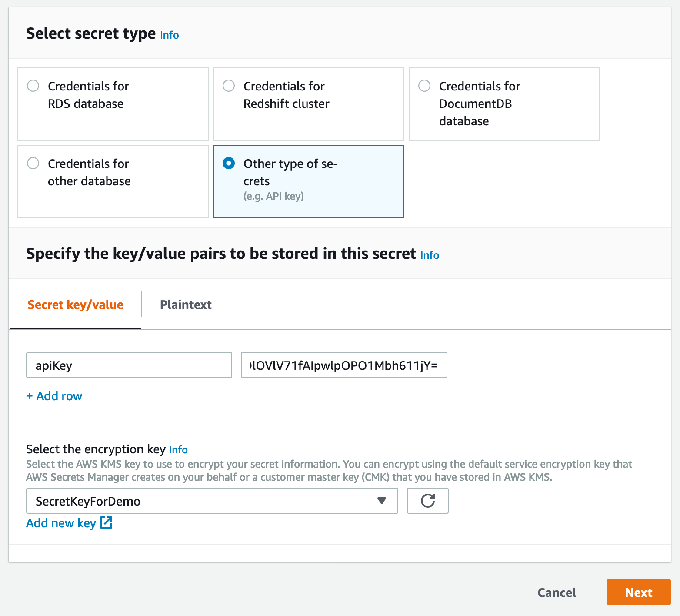View Info for Select the encryption key
The image size is (680, 616).
coord(178,450)
